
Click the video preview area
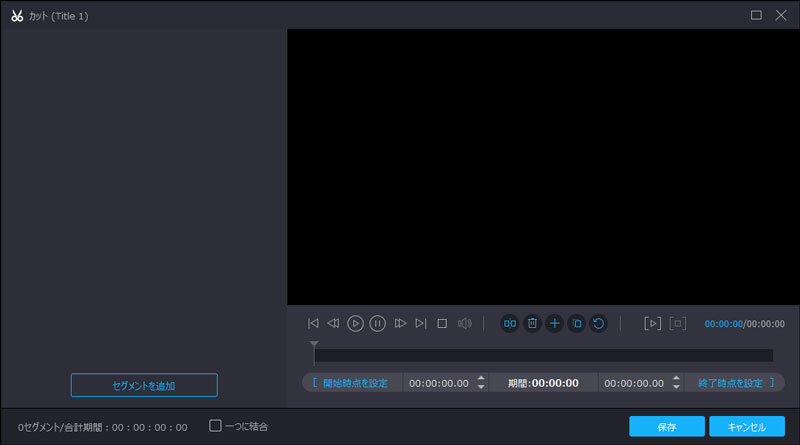(x=543, y=167)
